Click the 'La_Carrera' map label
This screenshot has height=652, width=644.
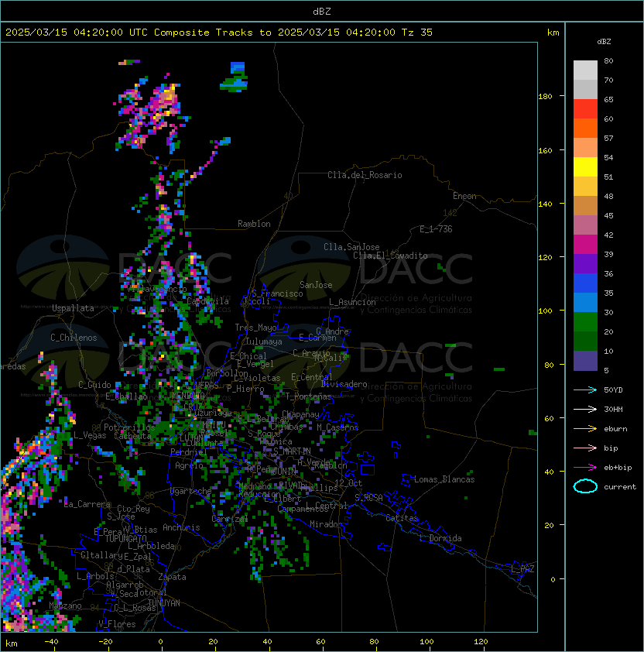87,504
